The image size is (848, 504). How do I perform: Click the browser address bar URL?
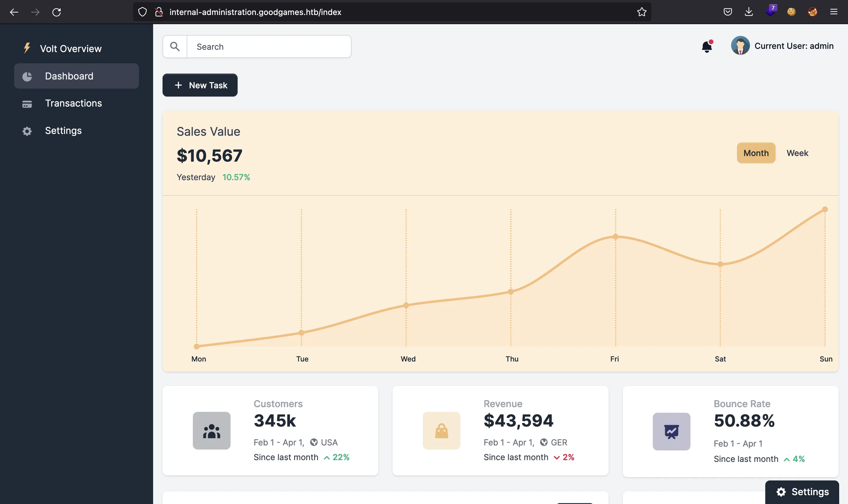click(x=255, y=11)
